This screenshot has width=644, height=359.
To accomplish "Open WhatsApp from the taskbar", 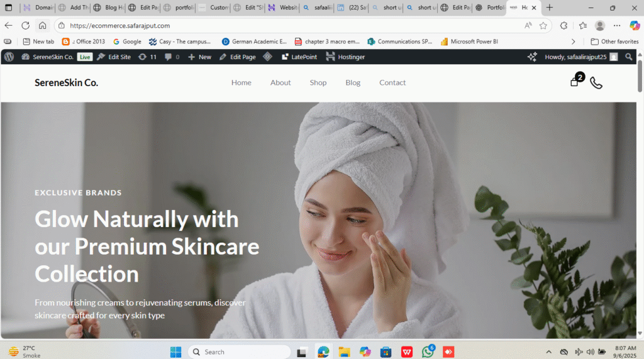I will point(428,351).
